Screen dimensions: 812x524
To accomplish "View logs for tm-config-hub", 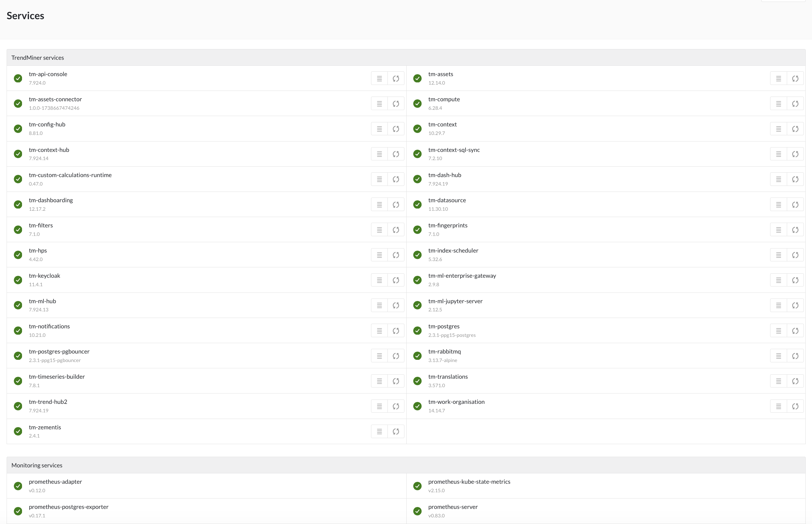I will (379, 129).
